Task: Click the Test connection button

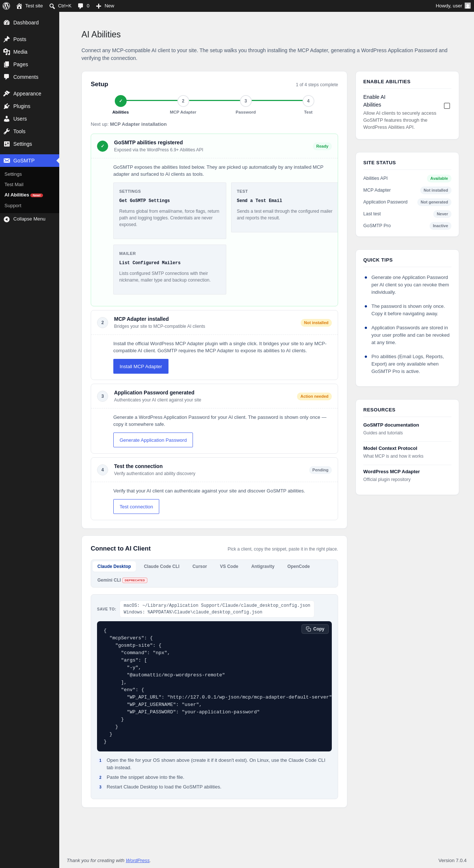Action: point(136,507)
